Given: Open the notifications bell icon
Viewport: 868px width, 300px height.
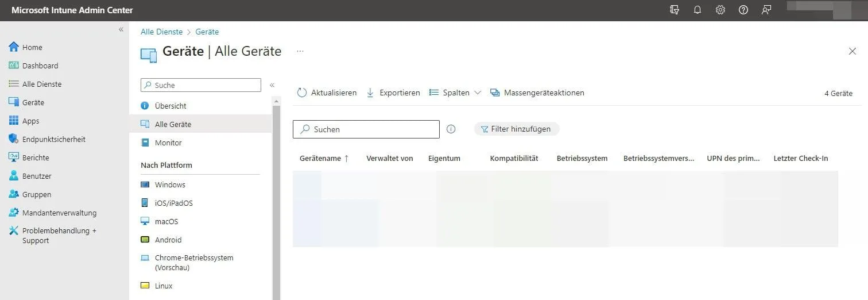Looking at the screenshot, I should 697,10.
